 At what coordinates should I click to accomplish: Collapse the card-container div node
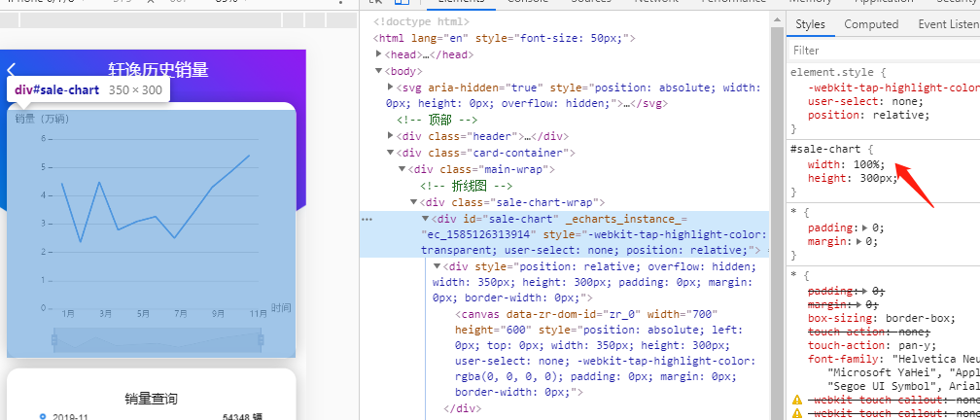click(x=391, y=152)
